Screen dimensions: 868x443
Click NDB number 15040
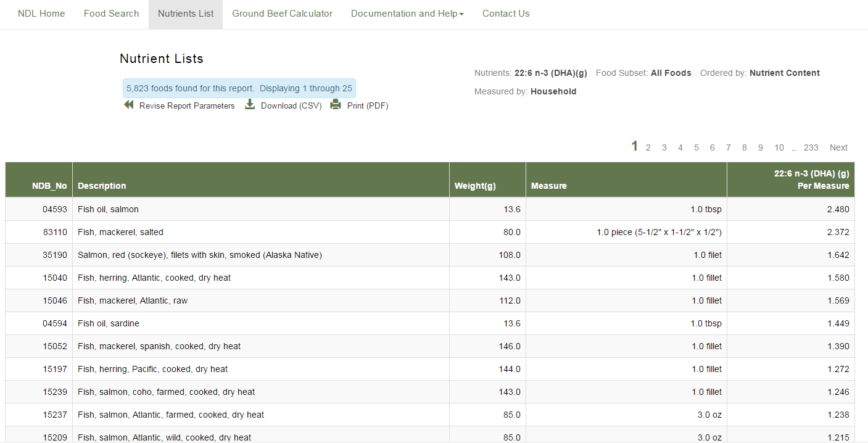55,278
